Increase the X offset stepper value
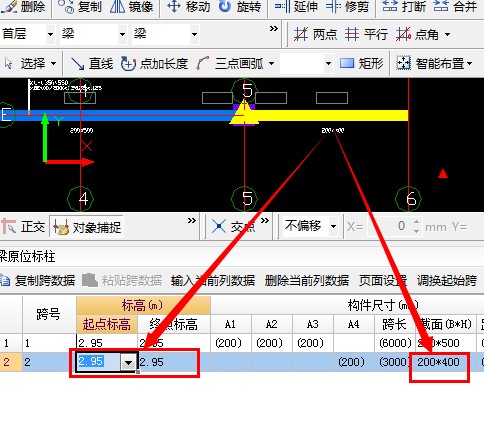Viewport: 484px width, 440px height. (416, 222)
